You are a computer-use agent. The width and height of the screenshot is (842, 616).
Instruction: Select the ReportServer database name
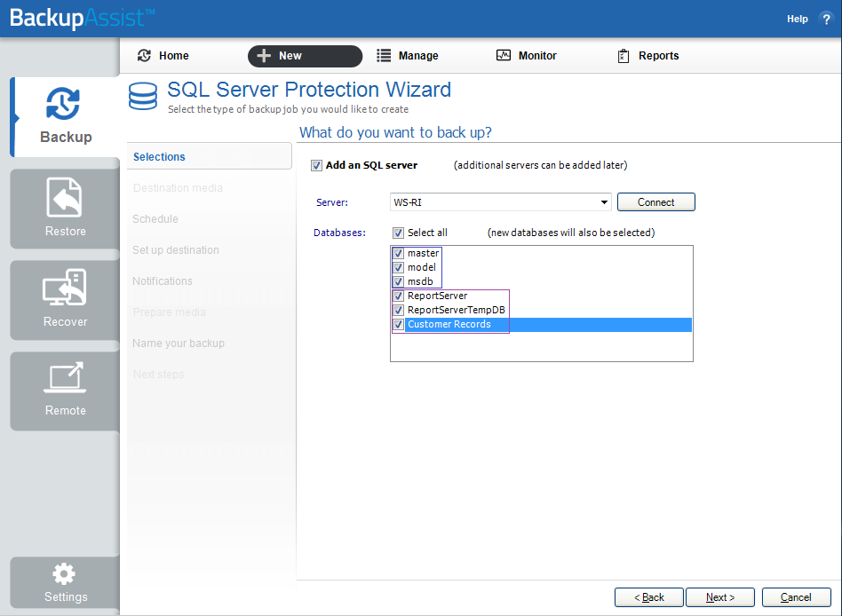click(x=437, y=296)
